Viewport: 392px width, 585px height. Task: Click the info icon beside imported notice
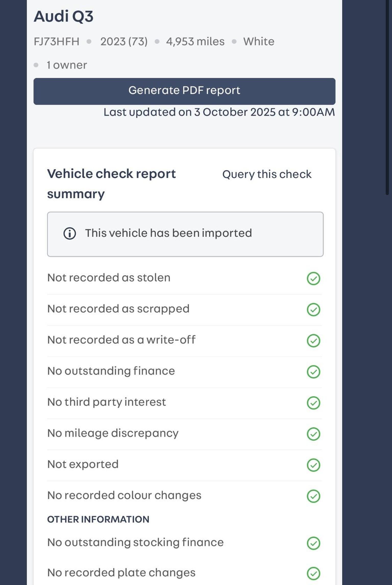point(70,233)
